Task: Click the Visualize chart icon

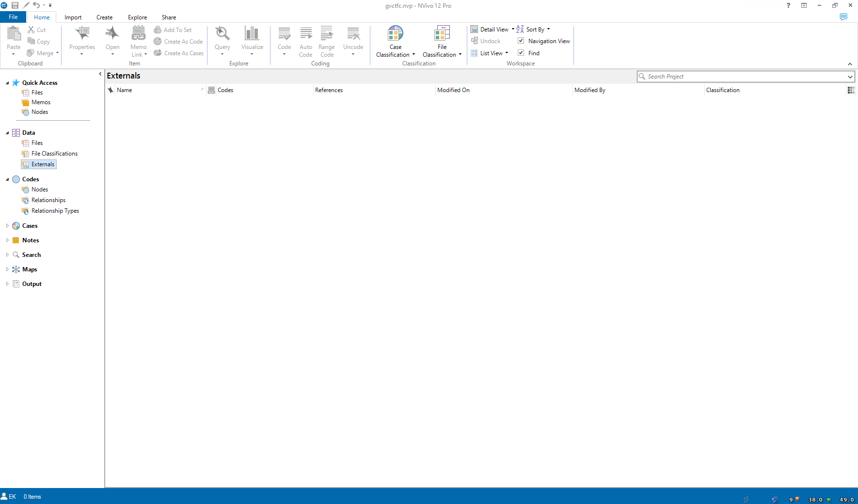Action: 252,33
